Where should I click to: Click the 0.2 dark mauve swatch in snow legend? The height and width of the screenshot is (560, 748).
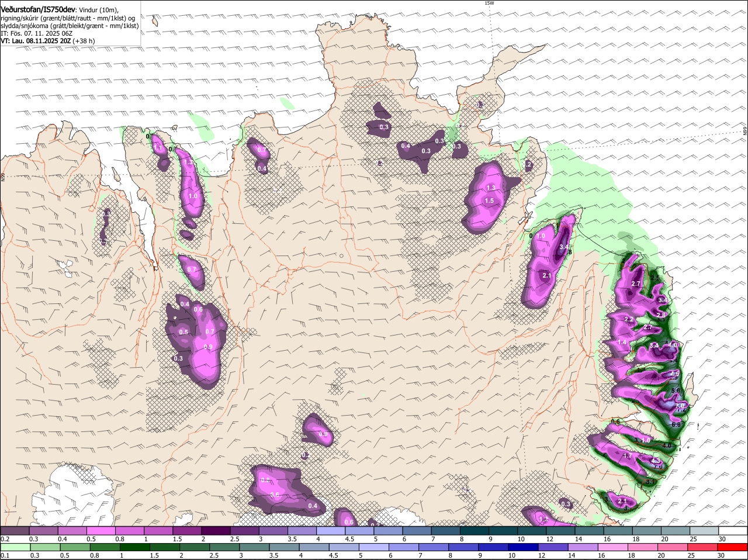(15, 531)
